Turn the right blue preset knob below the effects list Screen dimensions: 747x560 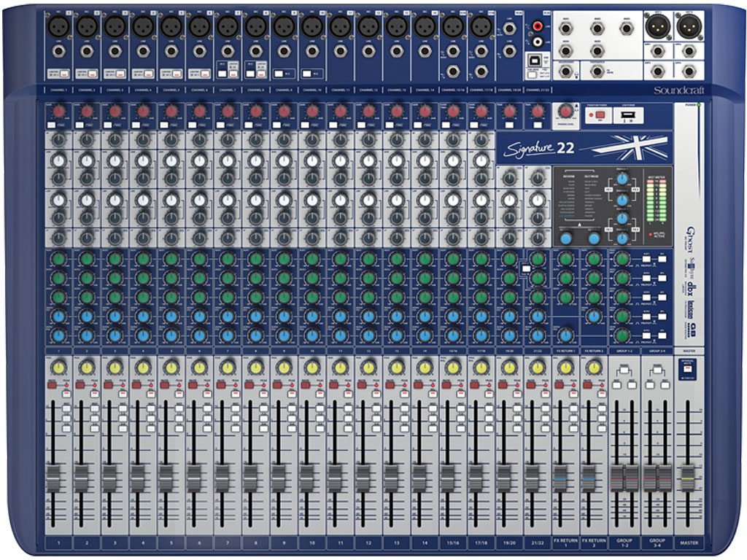pos(594,238)
